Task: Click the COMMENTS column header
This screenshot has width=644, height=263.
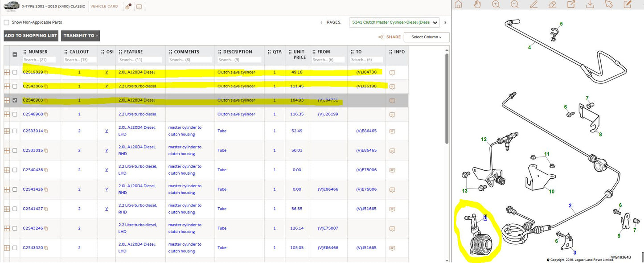Action: point(187,52)
